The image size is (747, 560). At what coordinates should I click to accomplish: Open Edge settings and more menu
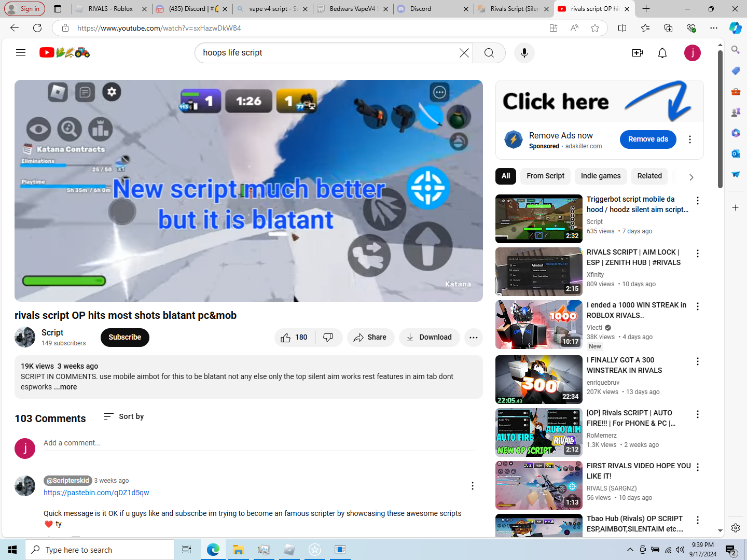(714, 28)
